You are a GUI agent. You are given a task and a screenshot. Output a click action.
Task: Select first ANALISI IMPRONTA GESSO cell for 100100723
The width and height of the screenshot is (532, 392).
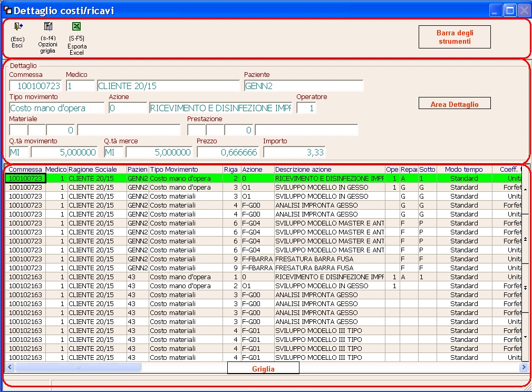click(x=330, y=205)
